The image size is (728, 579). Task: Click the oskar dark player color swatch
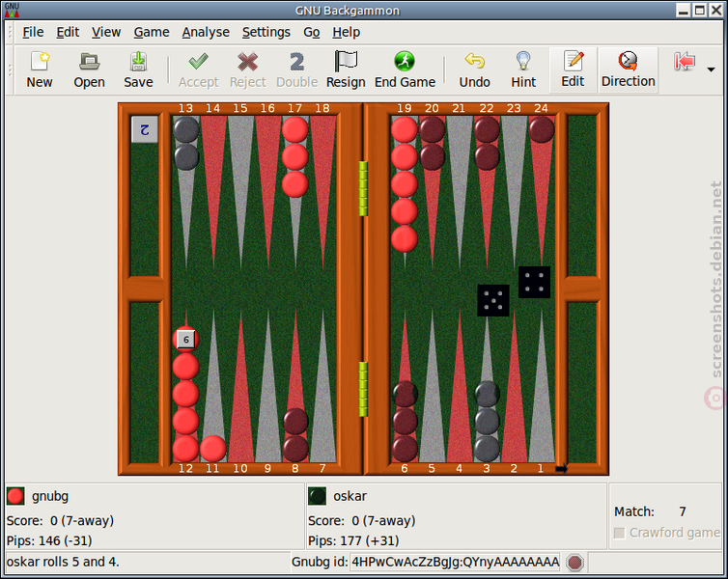point(317,496)
